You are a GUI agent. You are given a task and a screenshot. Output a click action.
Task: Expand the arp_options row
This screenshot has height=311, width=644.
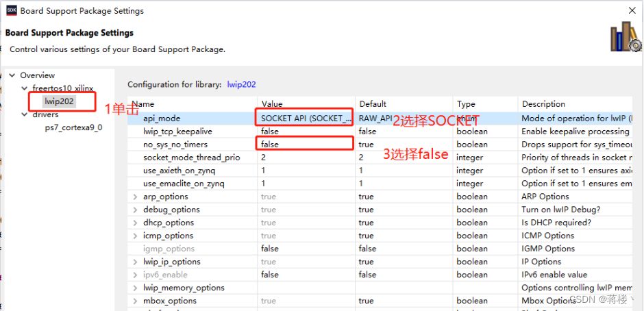[135, 197]
